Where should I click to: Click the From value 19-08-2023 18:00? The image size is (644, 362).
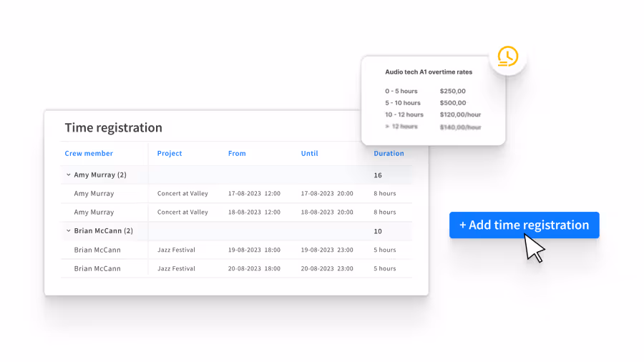pyautogui.click(x=254, y=250)
